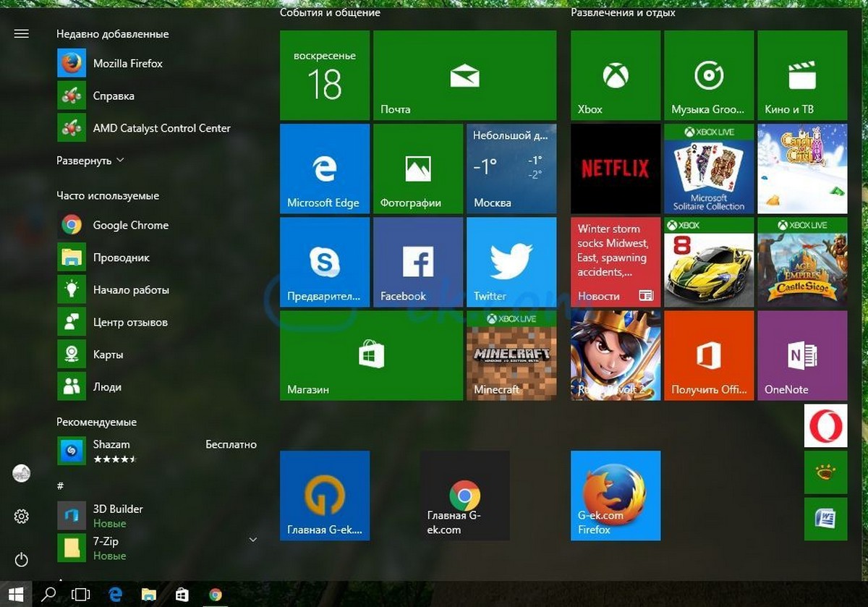Image resolution: width=868 pixels, height=607 pixels.
Task: Open the Microsoft Edge tile
Action: (325, 169)
